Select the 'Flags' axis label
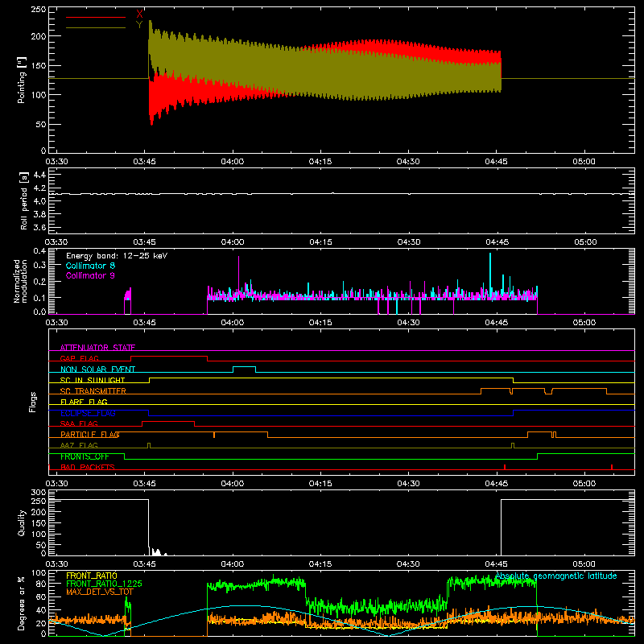Screen dimensions: 644x644 click(33, 402)
